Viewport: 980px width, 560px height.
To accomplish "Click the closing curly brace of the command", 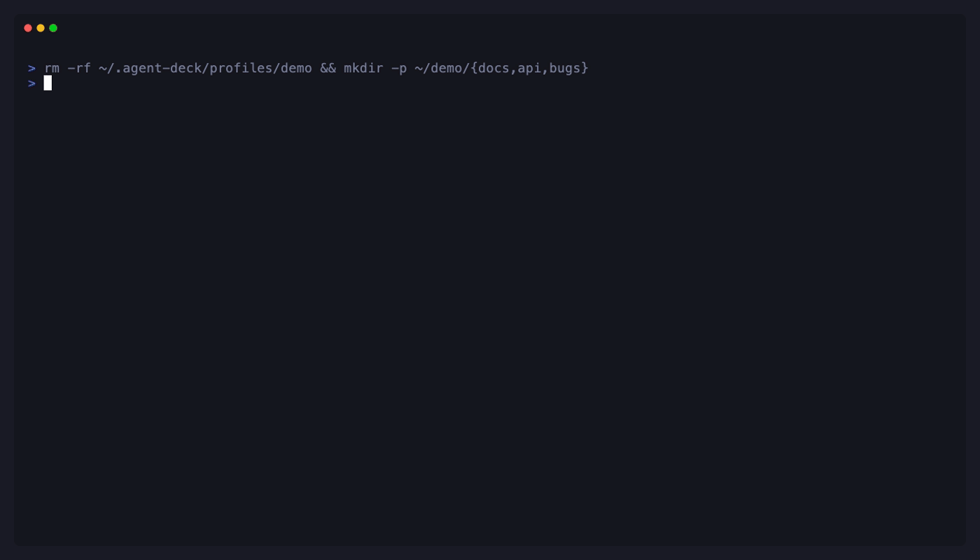I will (x=584, y=68).
